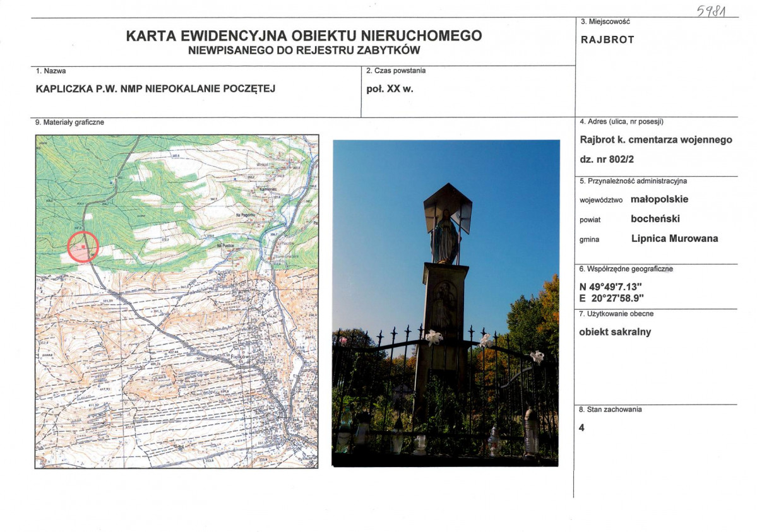Click the label '4. Adres (ulica, nr posesji)'
Viewport: 757px width, 532px height.
(621, 122)
